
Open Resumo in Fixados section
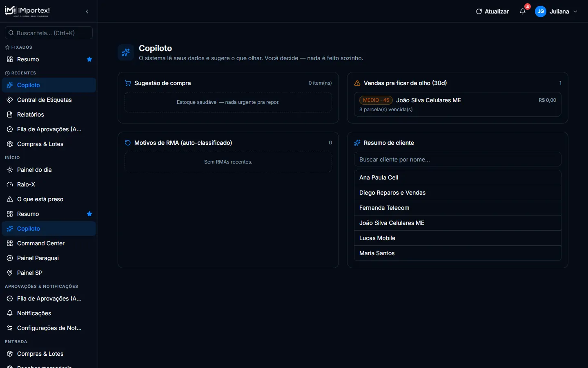click(x=49, y=59)
